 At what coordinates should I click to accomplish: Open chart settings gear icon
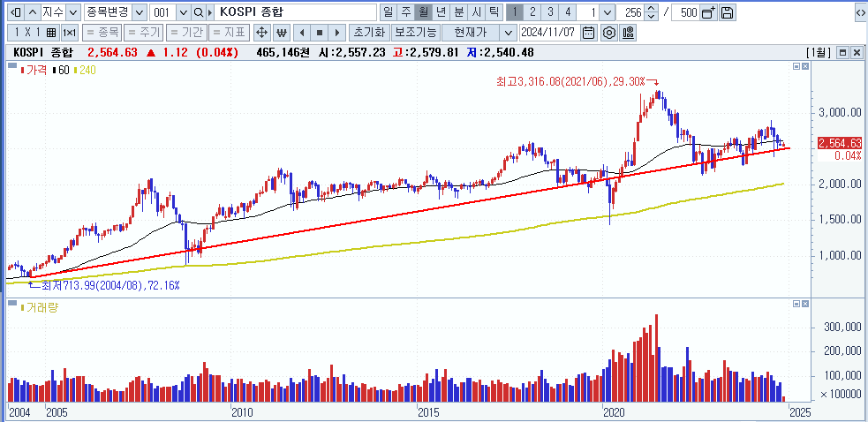tap(609, 33)
